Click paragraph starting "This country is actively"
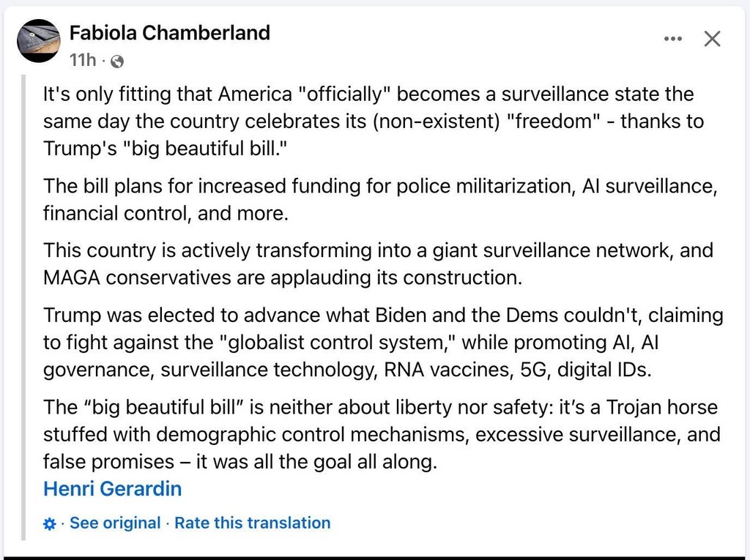 [378, 264]
